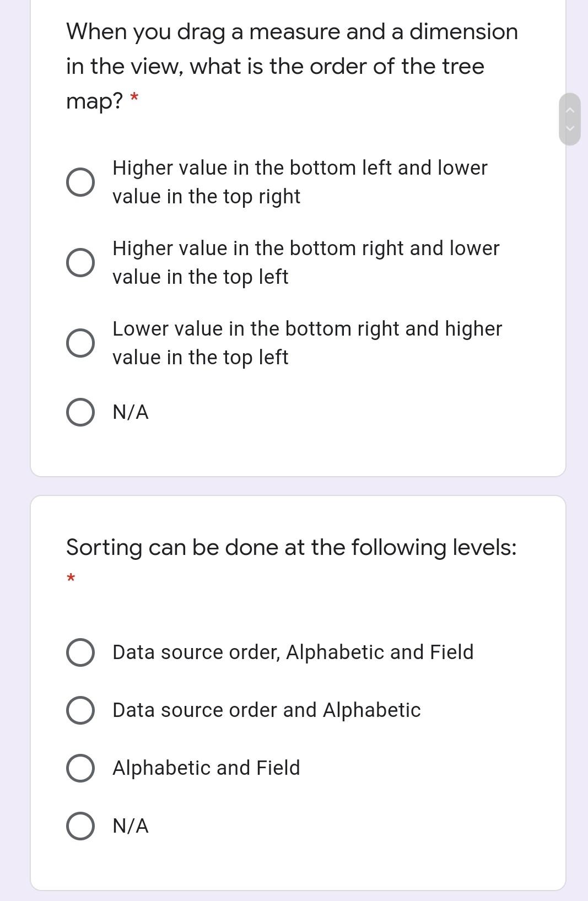588x901 pixels.
Task: Select "Alphabetic and Field"
Action: coord(80,768)
